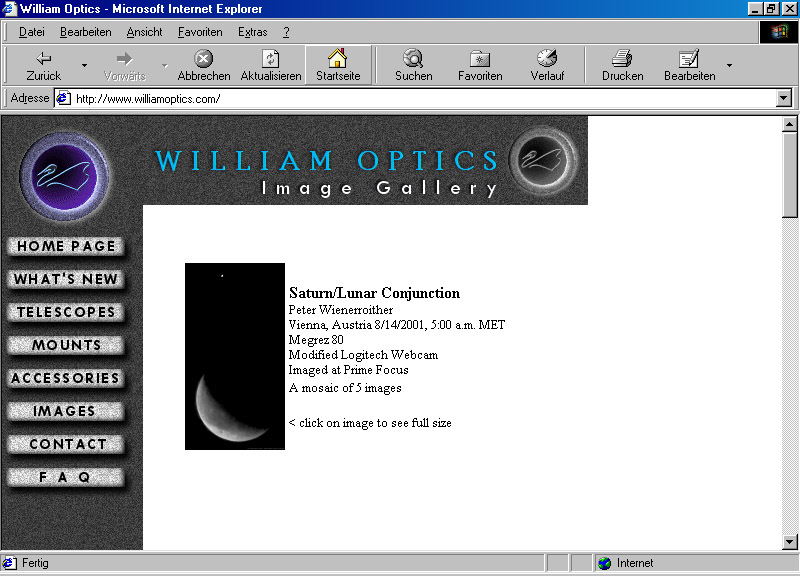Open the WHAT'S NEW section
Image resolution: width=800 pixels, height=576 pixels.
(x=66, y=279)
